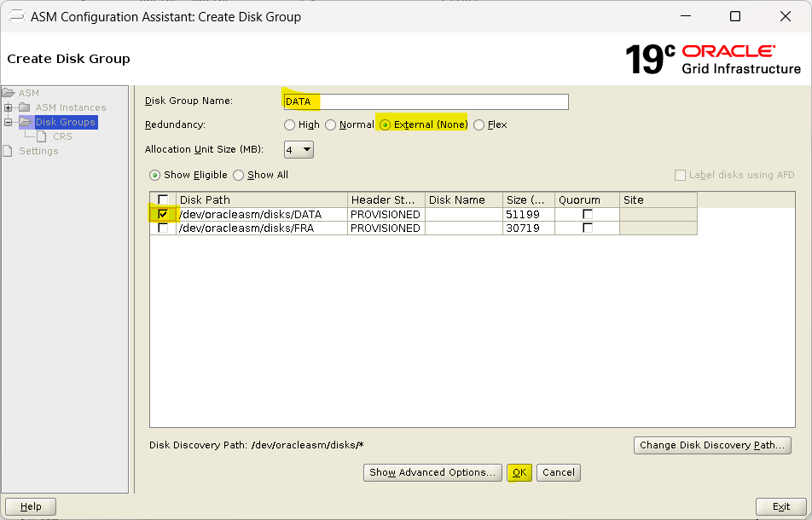This screenshot has width=812, height=520.
Task: Click the Size column header
Action: coord(529,199)
